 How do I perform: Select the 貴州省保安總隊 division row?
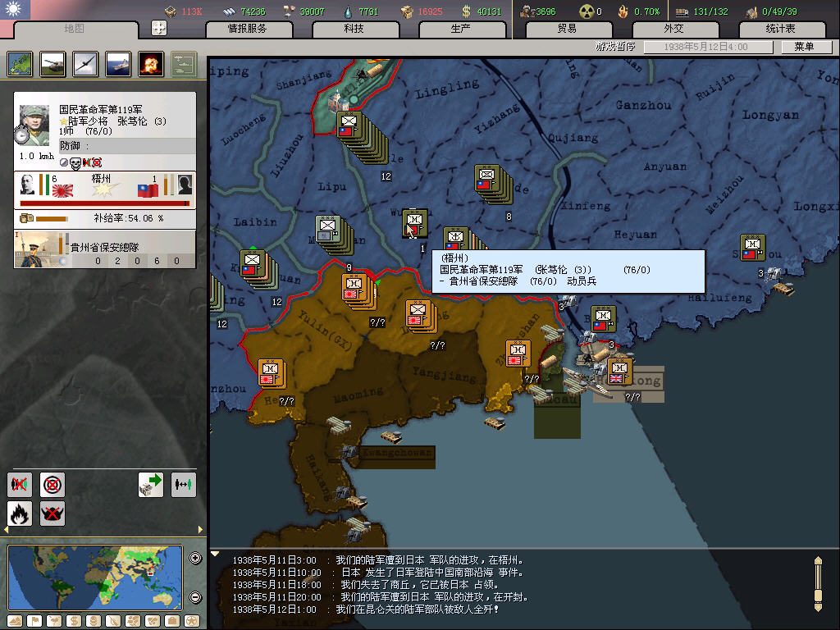(x=105, y=249)
